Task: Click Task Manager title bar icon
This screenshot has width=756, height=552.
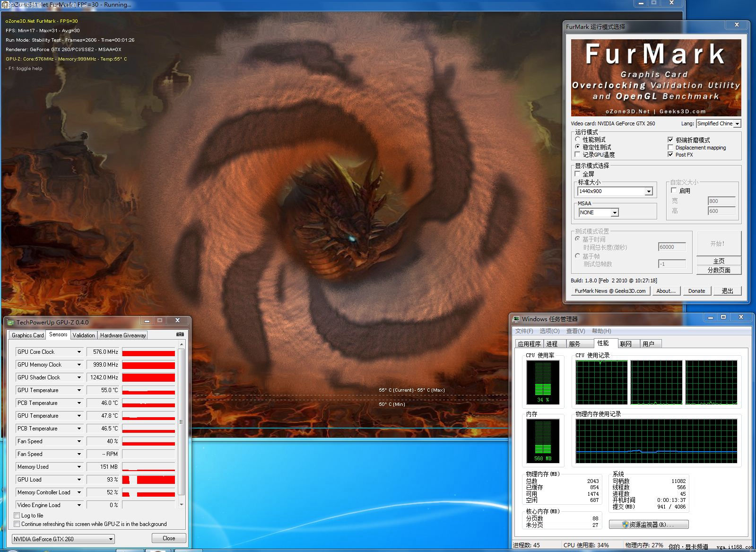Action: pos(516,319)
